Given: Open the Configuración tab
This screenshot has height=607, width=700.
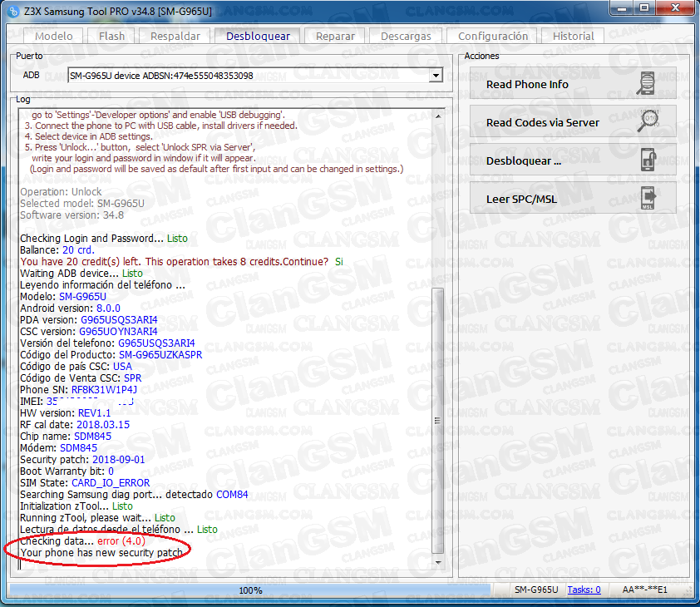Looking at the screenshot, I should click(493, 36).
